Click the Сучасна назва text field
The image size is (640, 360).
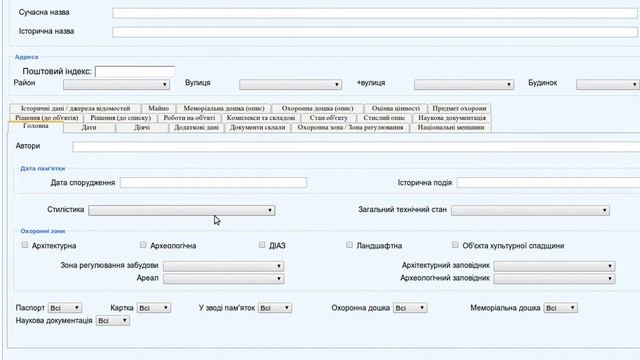(x=376, y=13)
